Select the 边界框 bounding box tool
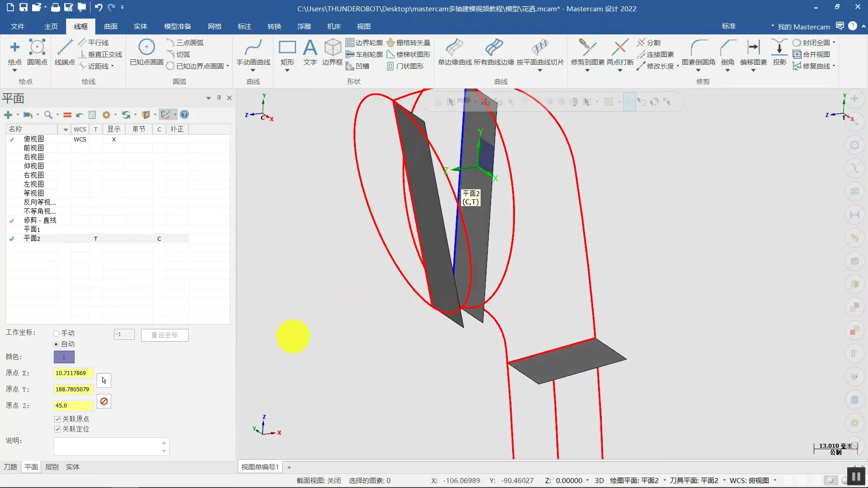Screen dimensions: 868x488 [332, 48]
